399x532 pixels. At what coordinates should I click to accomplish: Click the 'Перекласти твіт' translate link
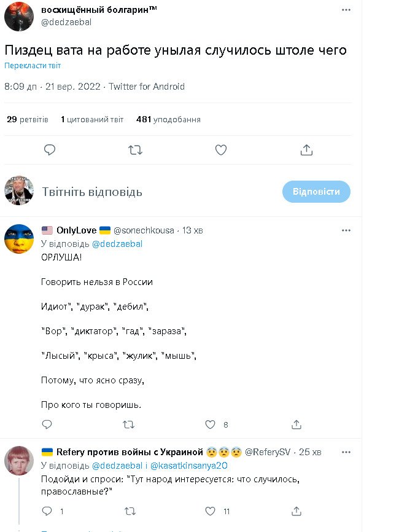(33, 66)
